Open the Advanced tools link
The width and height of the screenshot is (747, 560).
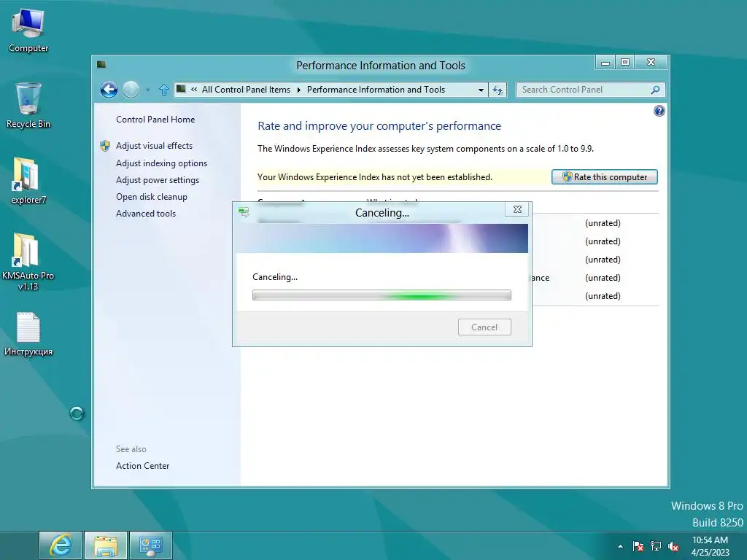(x=146, y=214)
